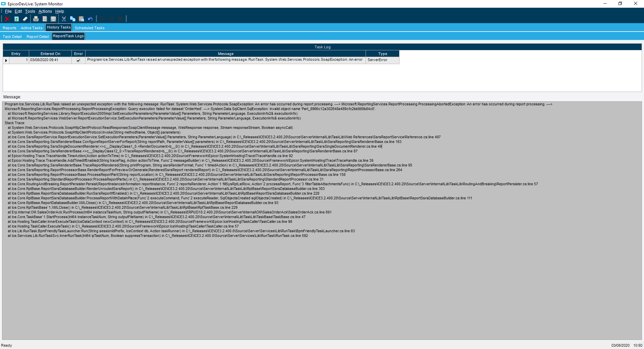Image resolution: width=644 pixels, height=349 pixels.
Task: Sort by the Entry column header
Action: (x=16, y=54)
